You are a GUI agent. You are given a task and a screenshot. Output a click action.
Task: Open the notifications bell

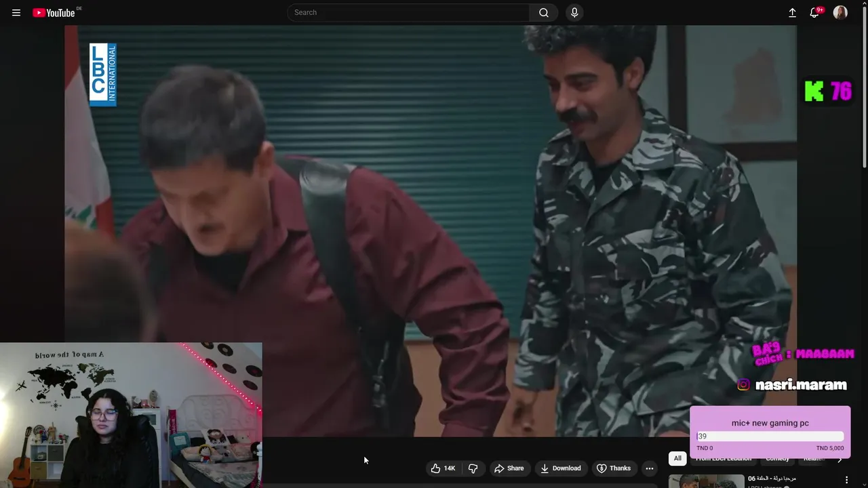(x=815, y=12)
